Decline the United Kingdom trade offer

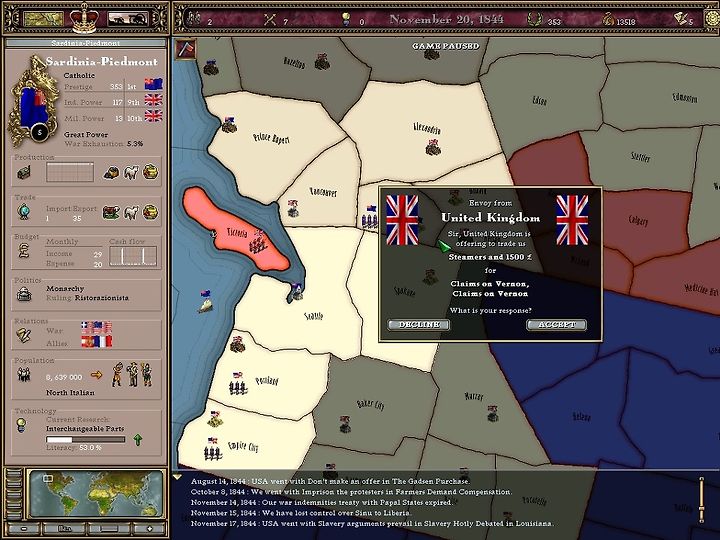[418, 325]
